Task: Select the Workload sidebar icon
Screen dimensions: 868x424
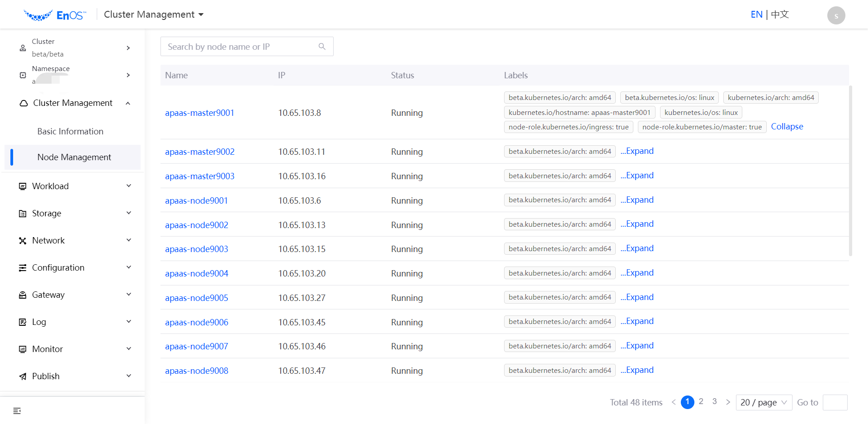Action: (x=23, y=186)
